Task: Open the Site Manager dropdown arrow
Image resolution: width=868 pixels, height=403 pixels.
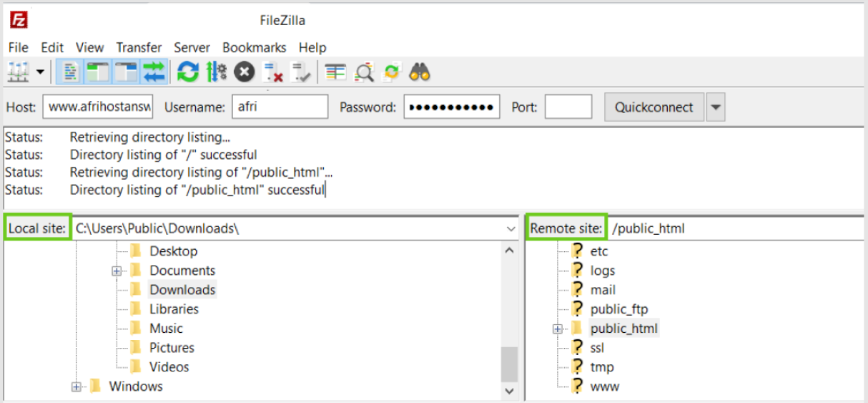Action: tap(39, 72)
